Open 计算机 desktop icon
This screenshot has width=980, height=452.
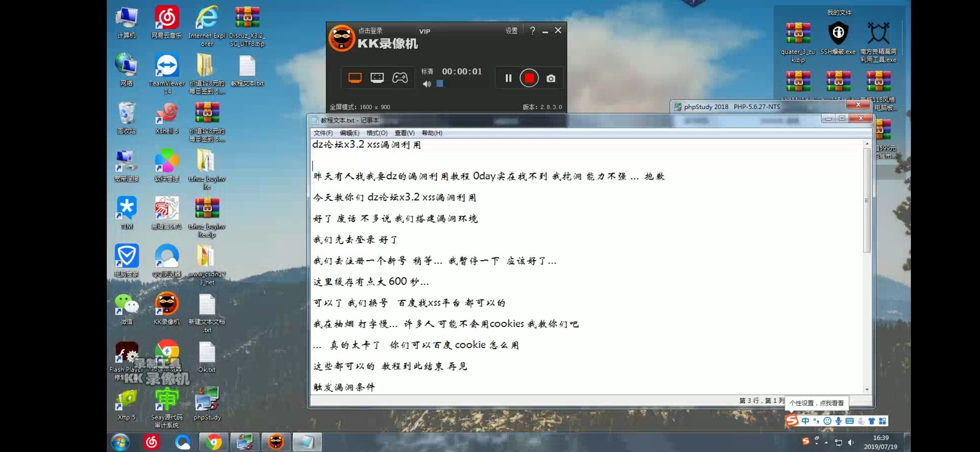tap(126, 23)
